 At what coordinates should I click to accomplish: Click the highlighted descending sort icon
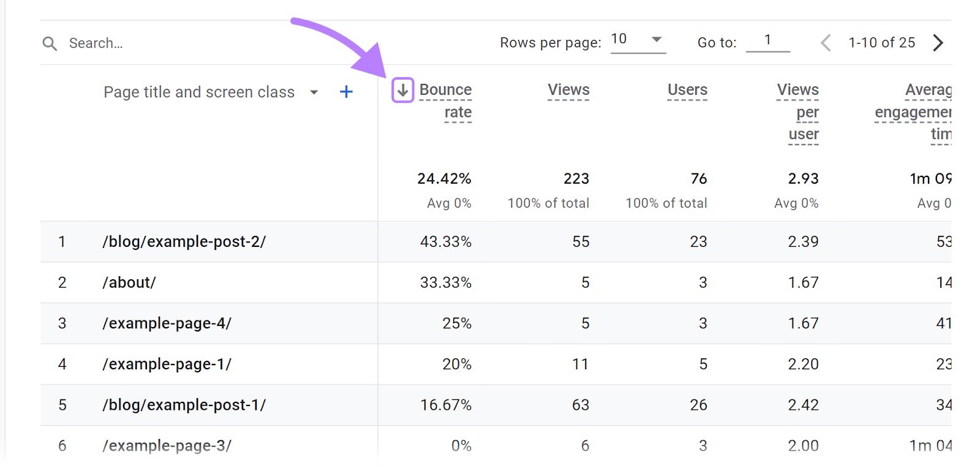(x=402, y=91)
